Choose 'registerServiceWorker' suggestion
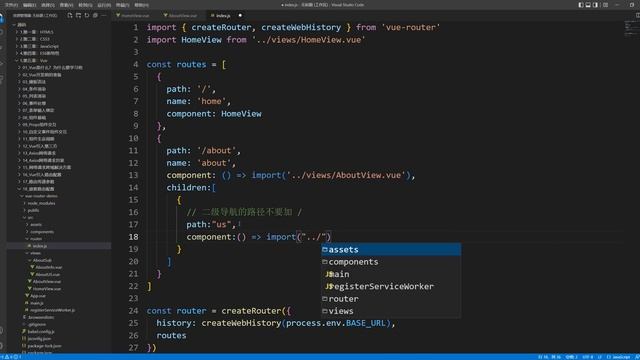 (391, 286)
